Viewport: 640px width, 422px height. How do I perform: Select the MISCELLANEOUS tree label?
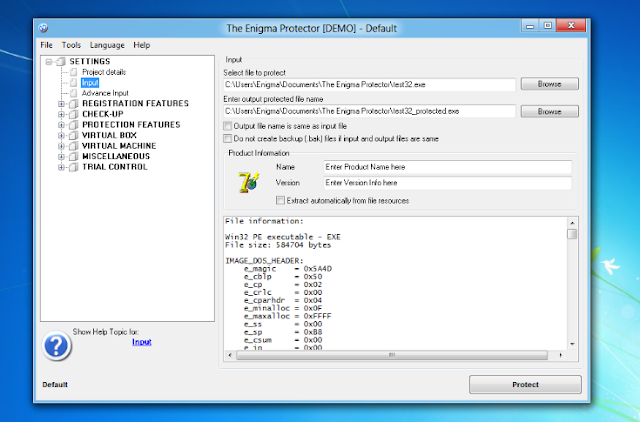116,157
